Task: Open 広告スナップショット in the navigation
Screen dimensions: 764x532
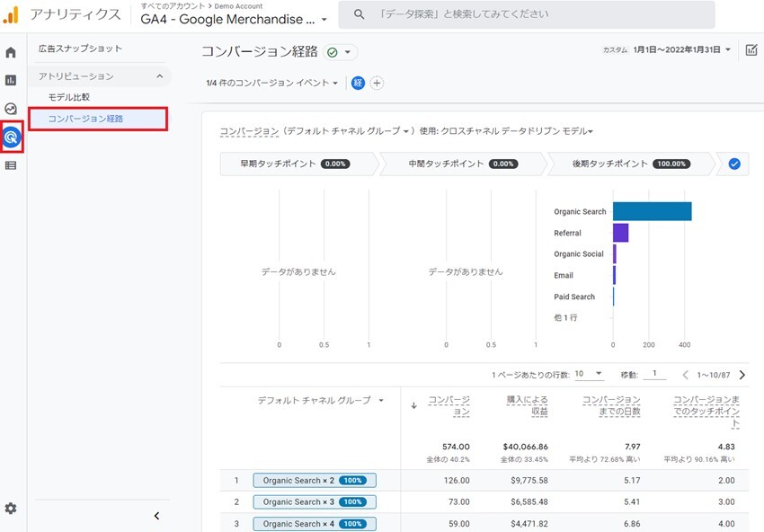Action: pyautogui.click(x=80, y=49)
